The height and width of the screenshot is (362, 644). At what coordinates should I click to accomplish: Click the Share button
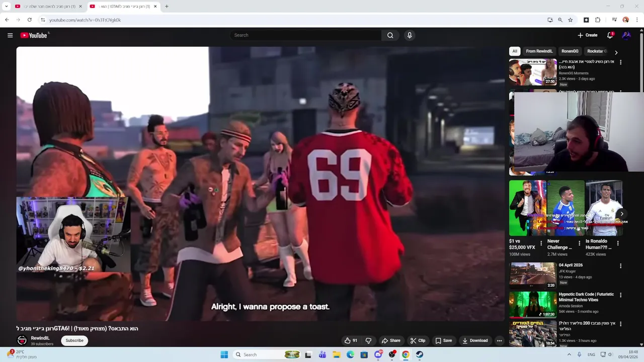coord(391,340)
